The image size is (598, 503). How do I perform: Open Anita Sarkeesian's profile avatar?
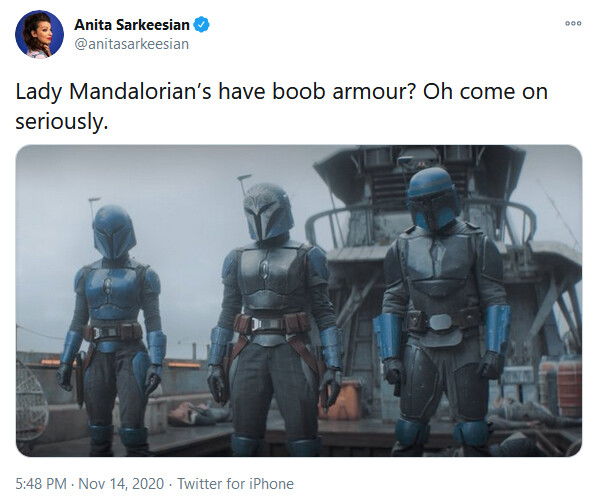click(x=39, y=34)
